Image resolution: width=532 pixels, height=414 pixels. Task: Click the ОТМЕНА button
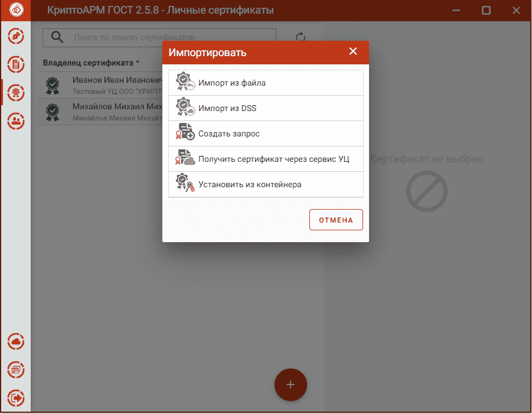pyautogui.click(x=336, y=220)
